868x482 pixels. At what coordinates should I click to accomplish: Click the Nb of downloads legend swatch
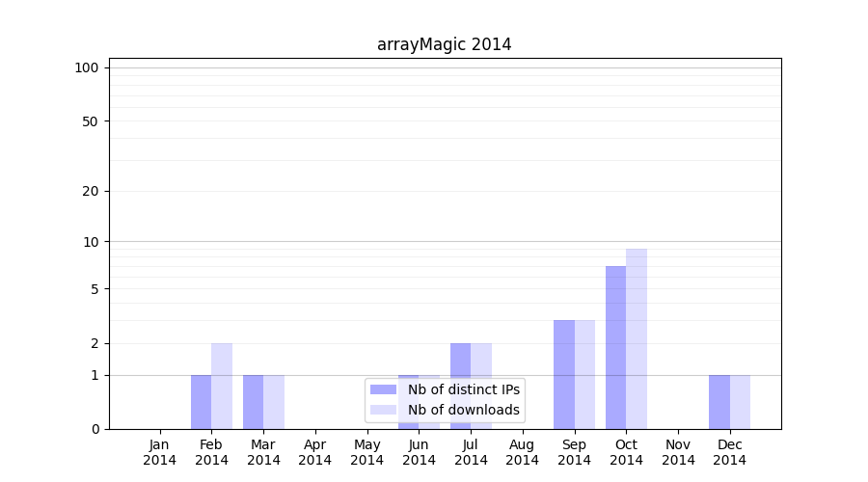pos(383,410)
